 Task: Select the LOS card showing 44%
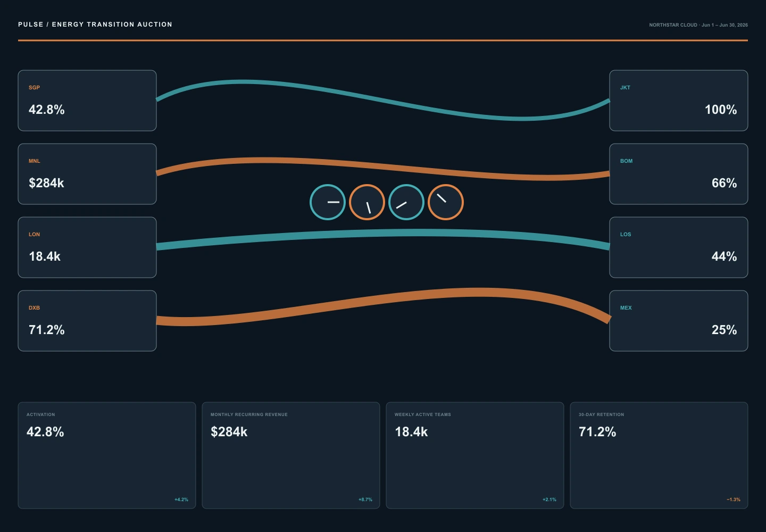pyautogui.click(x=679, y=247)
